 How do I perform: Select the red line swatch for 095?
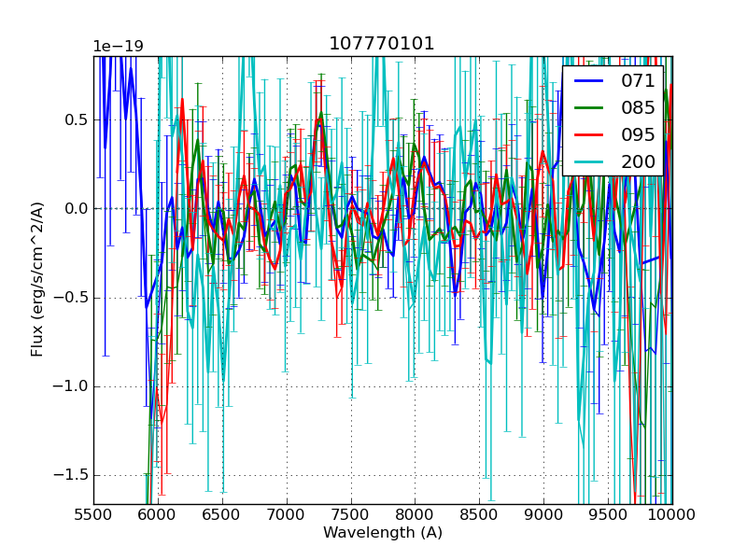tap(590, 134)
